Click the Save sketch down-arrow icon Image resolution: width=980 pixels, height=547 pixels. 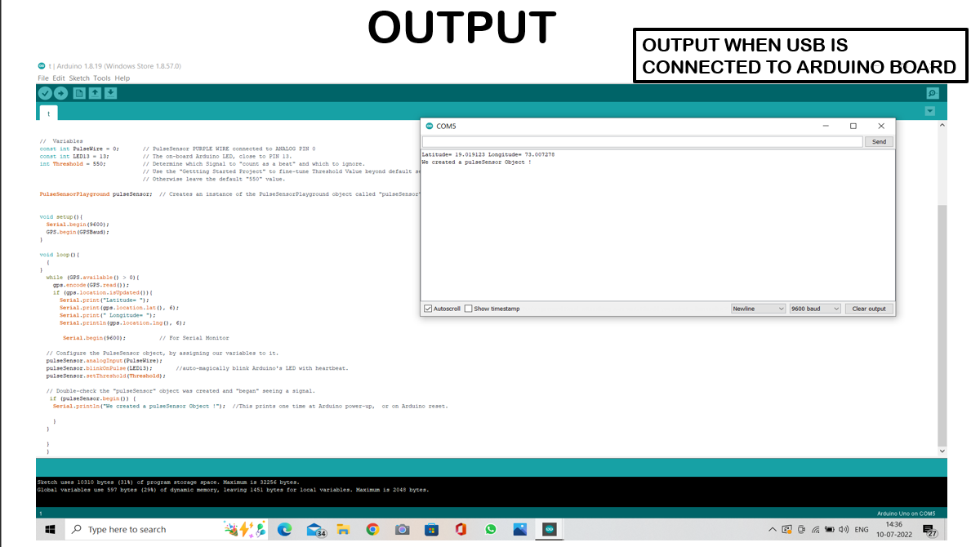point(110,93)
